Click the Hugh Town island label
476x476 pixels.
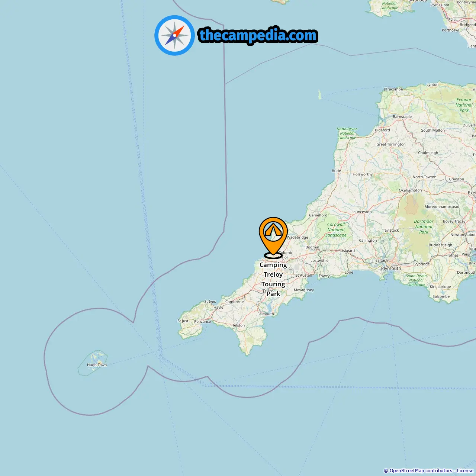tap(97, 365)
